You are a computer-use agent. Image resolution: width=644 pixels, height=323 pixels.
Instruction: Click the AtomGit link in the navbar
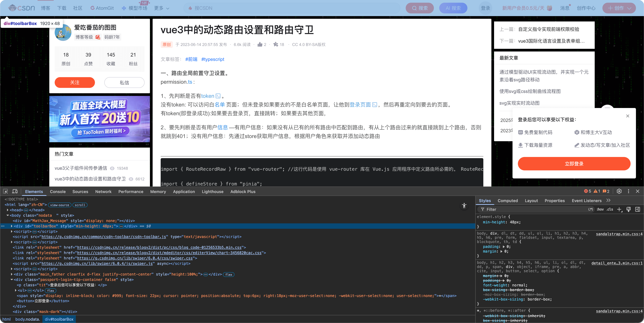pos(102,8)
